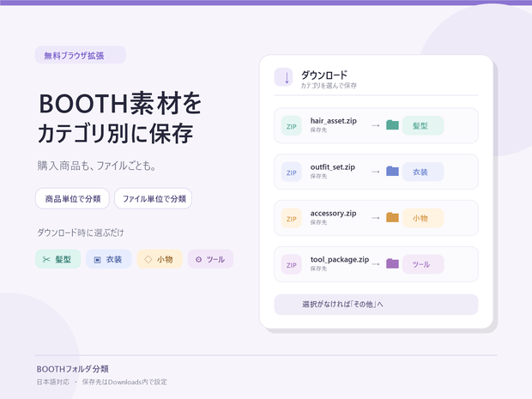Screen dimensions: 532x399
Task: Choose the 衣装 category label for outfit_set.zip
Action: tap(423, 172)
